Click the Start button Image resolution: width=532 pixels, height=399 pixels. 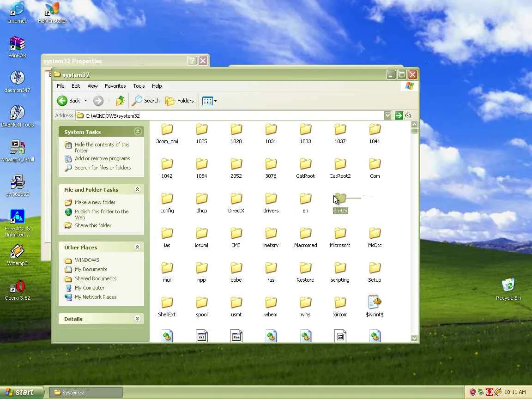click(x=22, y=392)
